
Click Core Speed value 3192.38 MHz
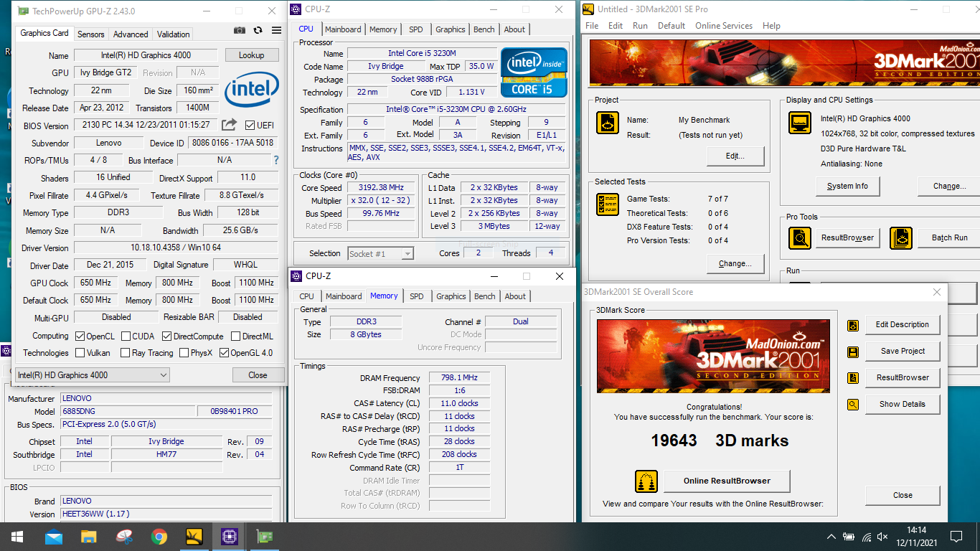pyautogui.click(x=382, y=188)
